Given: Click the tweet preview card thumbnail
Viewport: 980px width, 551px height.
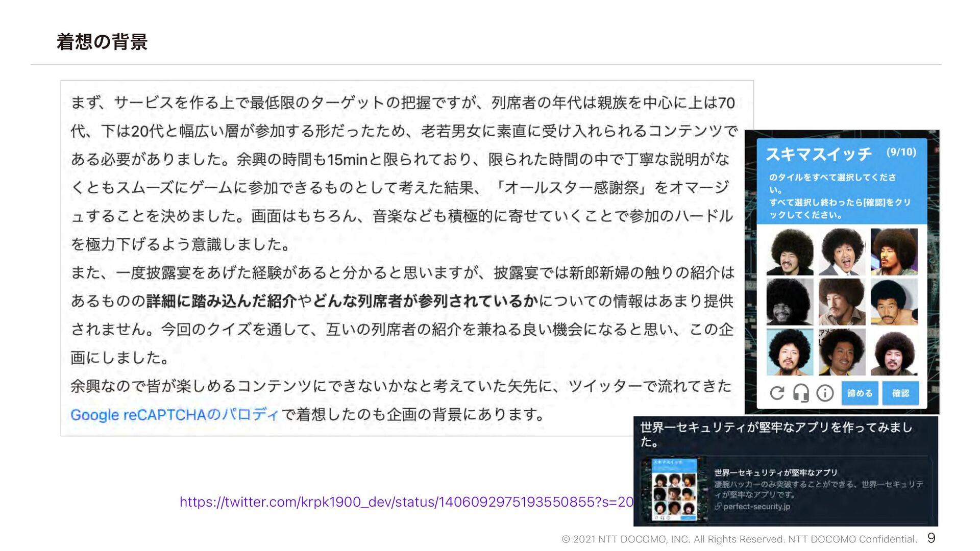Looking at the screenshot, I should pyautogui.click(x=674, y=490).
